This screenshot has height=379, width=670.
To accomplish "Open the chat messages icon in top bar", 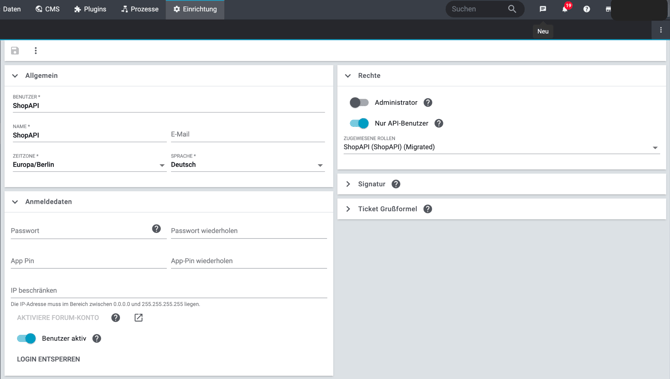I will click(x=543, y=9).
